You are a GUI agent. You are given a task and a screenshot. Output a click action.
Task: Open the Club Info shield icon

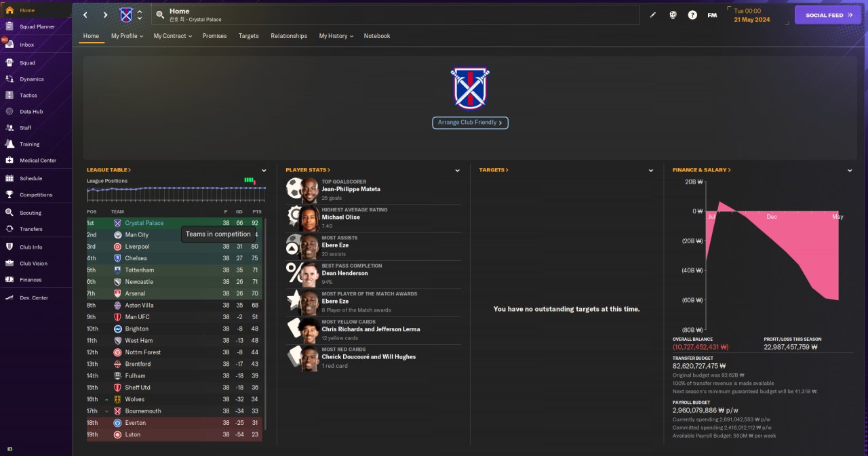coord(9,247)
